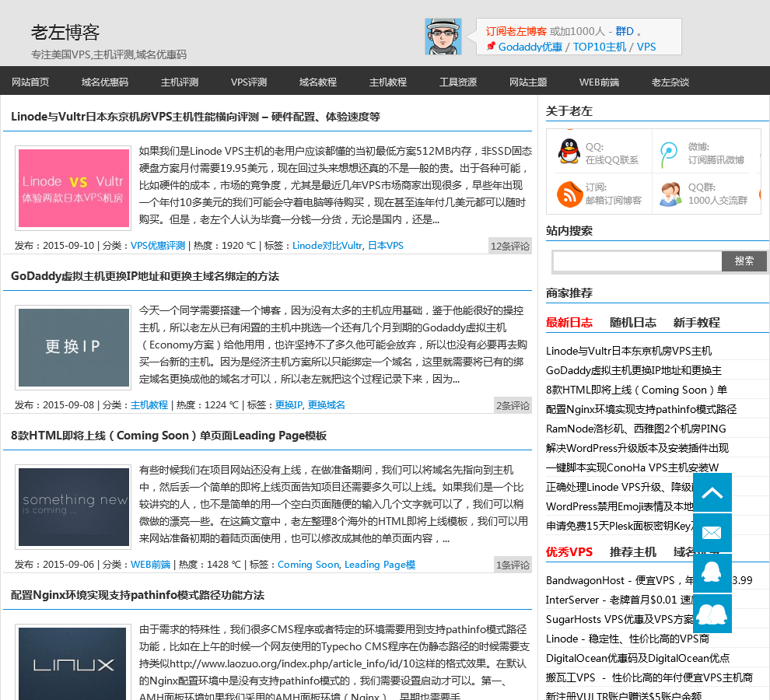770x700 pixels.
Task: Open the VPS优惠评测 category link
Action: click(158, 246)
